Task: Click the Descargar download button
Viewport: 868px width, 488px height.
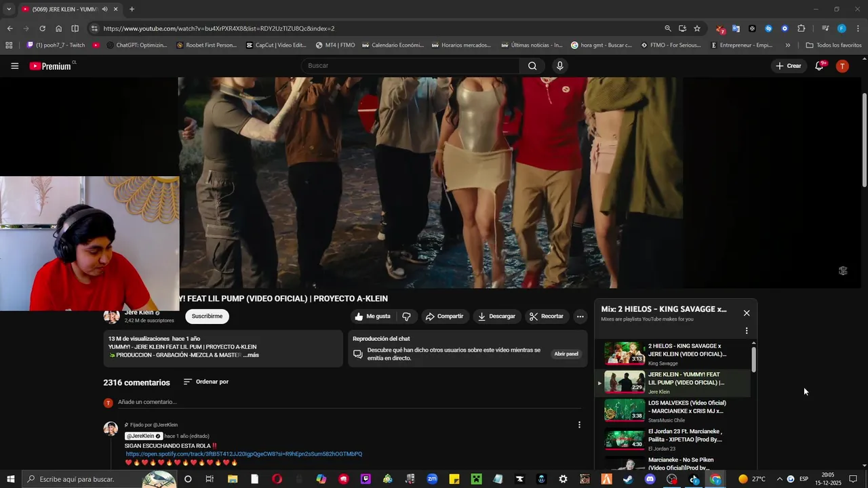Action: click(x=496, y=317)
